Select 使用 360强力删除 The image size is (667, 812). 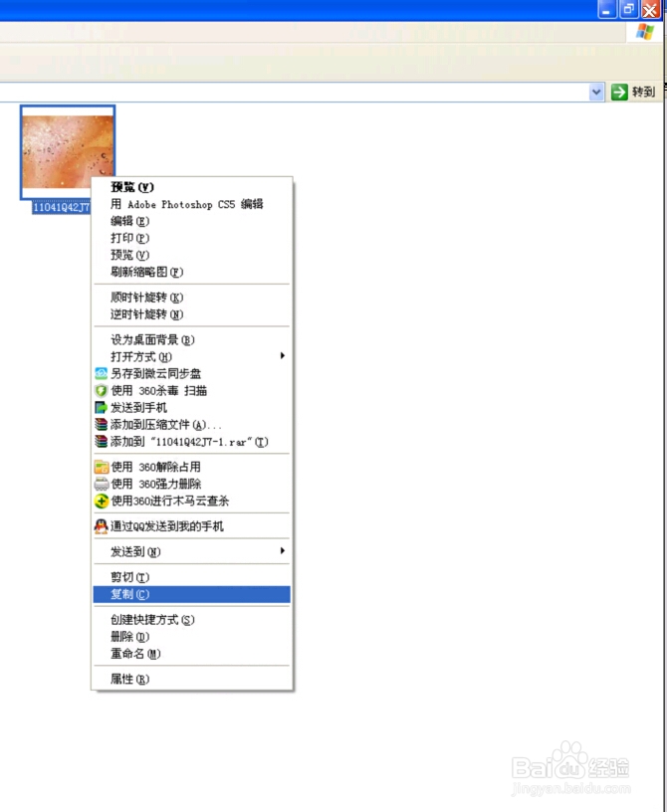coord(192,485)
